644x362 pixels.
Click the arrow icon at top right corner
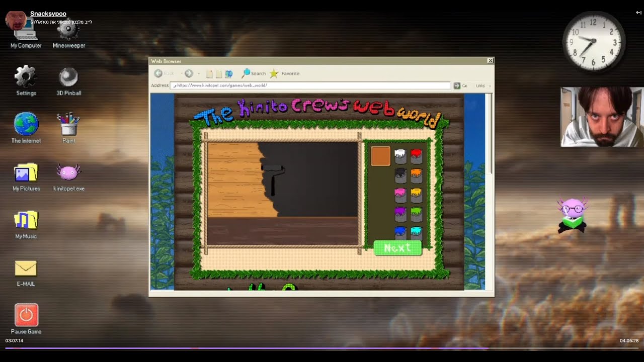638,13
